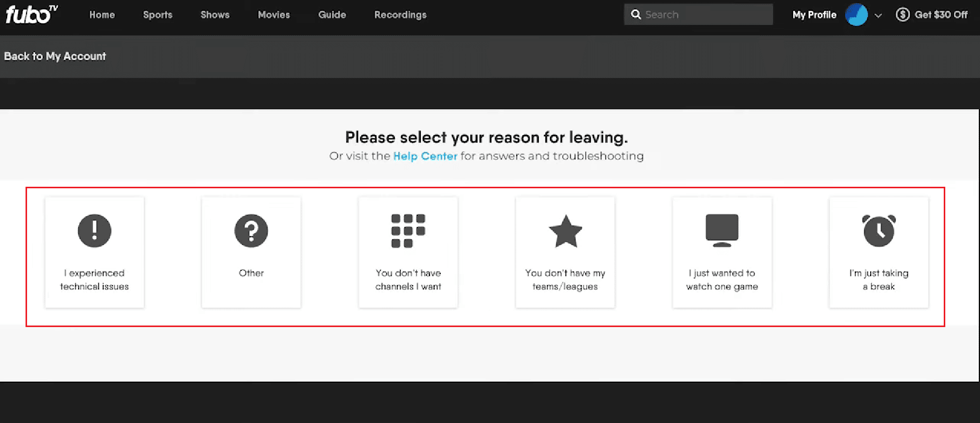Click the dollar coin icon
The image size is (980, 423).
(x=902, y=15)
